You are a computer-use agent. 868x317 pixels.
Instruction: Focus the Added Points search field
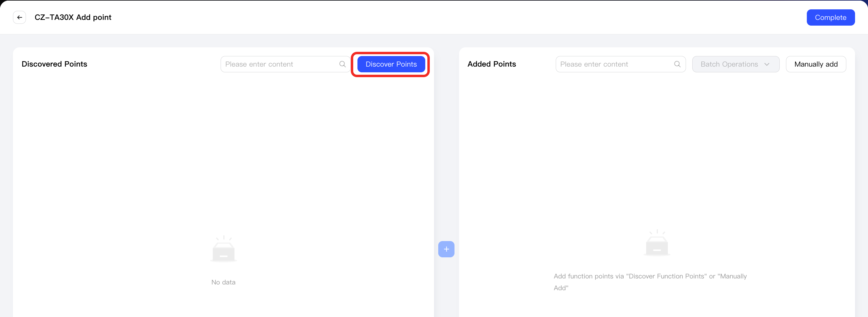coord(620,64)
